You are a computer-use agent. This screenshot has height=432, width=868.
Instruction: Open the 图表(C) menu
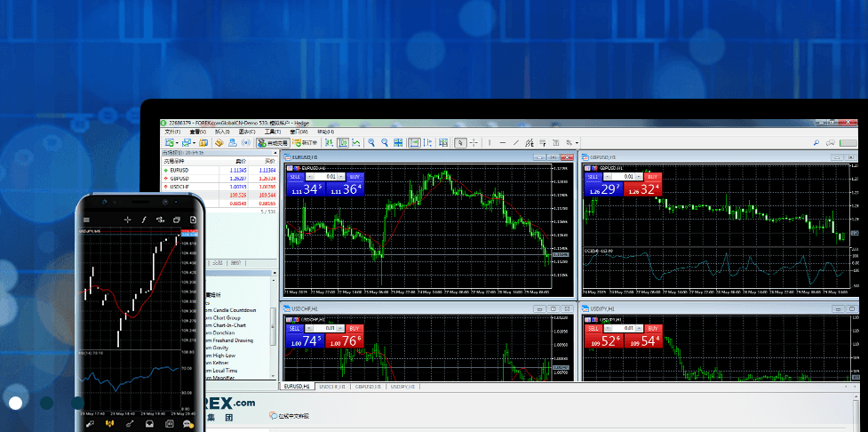tap(247, 132)
